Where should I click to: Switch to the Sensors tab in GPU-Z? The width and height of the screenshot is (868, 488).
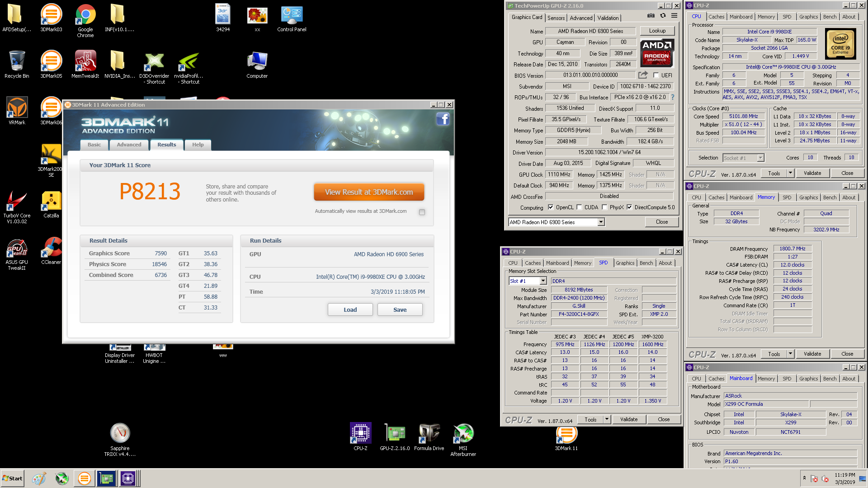[556, 18]
